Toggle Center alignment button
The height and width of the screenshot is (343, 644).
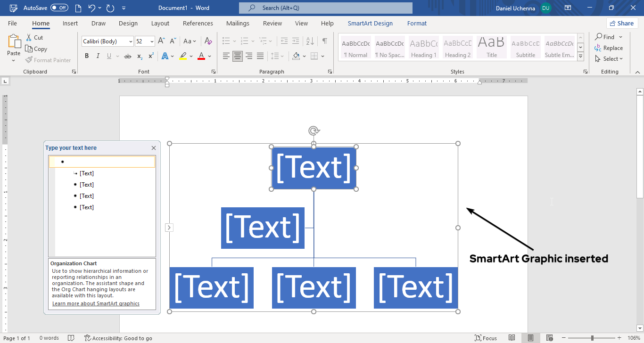(238, 56)
